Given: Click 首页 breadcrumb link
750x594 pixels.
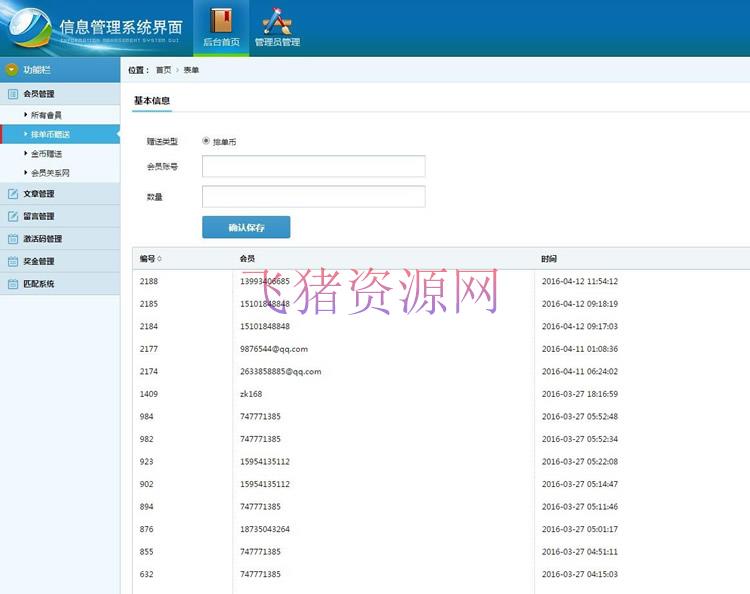Looking at the screenshot, I should point(163,70).
